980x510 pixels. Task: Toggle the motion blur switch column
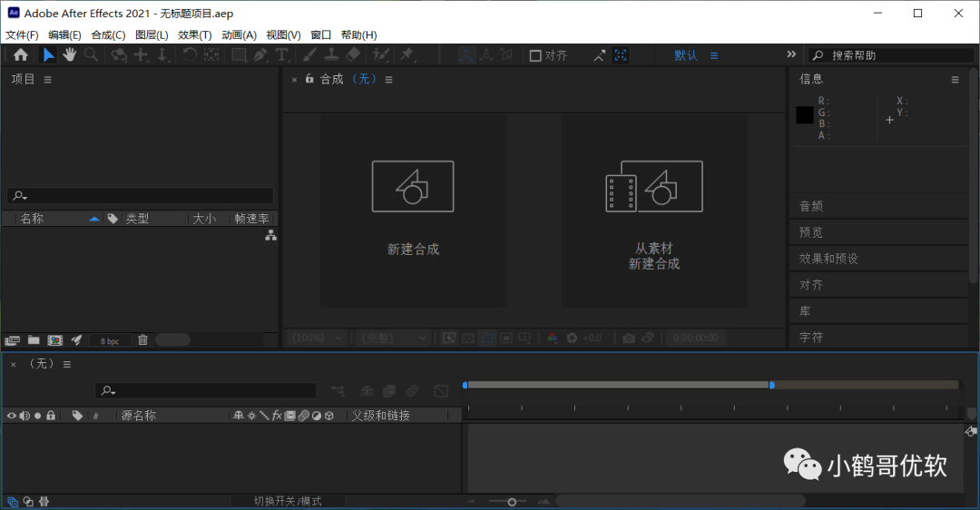[x=303, y=416]
